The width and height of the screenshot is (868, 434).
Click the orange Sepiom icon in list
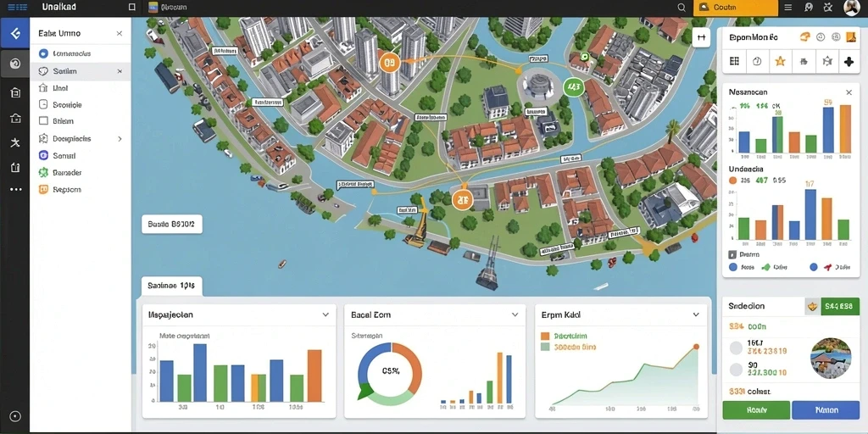coord(44,189)
